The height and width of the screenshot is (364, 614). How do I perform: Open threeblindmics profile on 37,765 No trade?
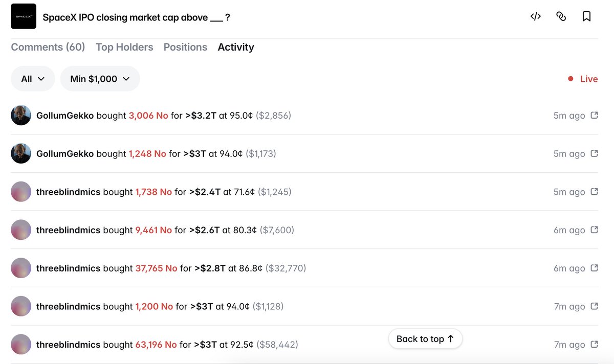(69, 268)
